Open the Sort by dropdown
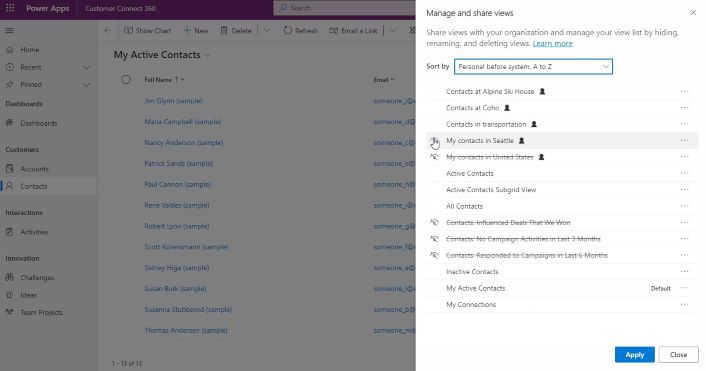The height and width of the screenshot is (371, 706). (x=533, y=67)
